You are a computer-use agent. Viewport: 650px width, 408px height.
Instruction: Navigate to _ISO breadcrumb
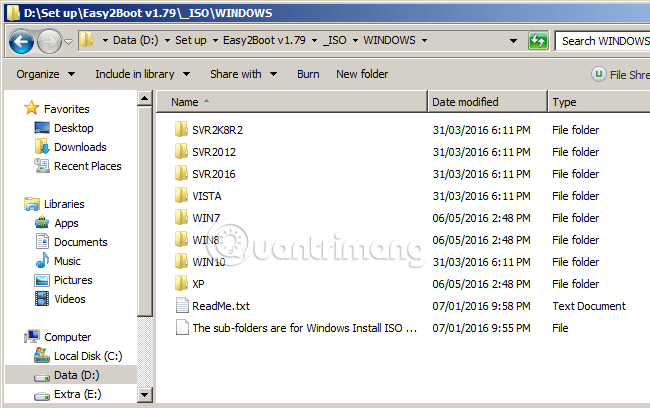pos(335,40)
